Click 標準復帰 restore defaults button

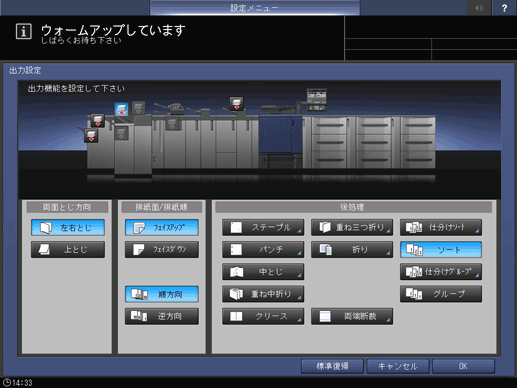(332, 366)
